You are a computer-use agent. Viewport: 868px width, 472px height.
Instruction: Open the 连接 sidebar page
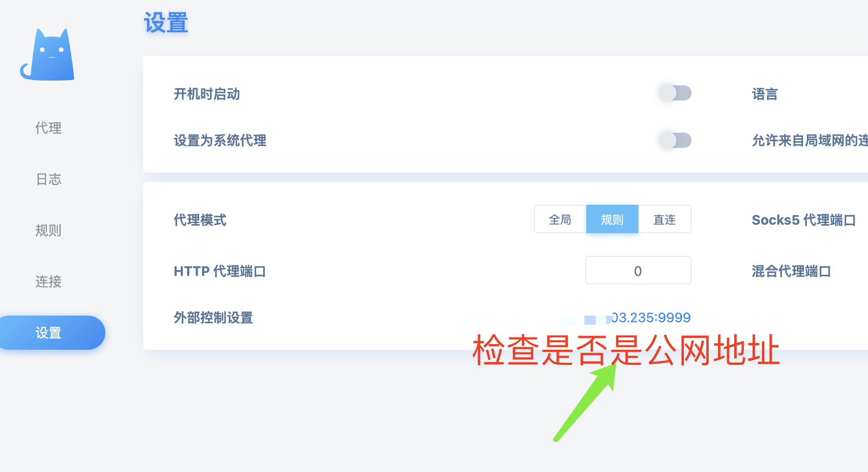(48, 281)
